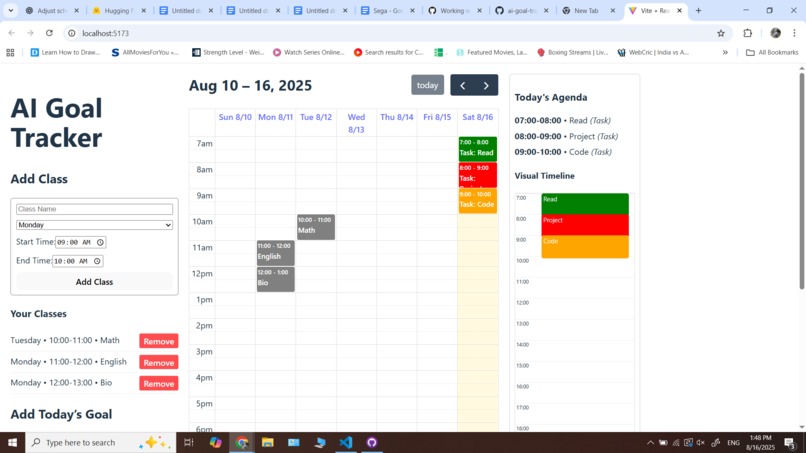Go back in browser history
The image size is (806, 453).
pyautogui.click(x=12, y=33)
